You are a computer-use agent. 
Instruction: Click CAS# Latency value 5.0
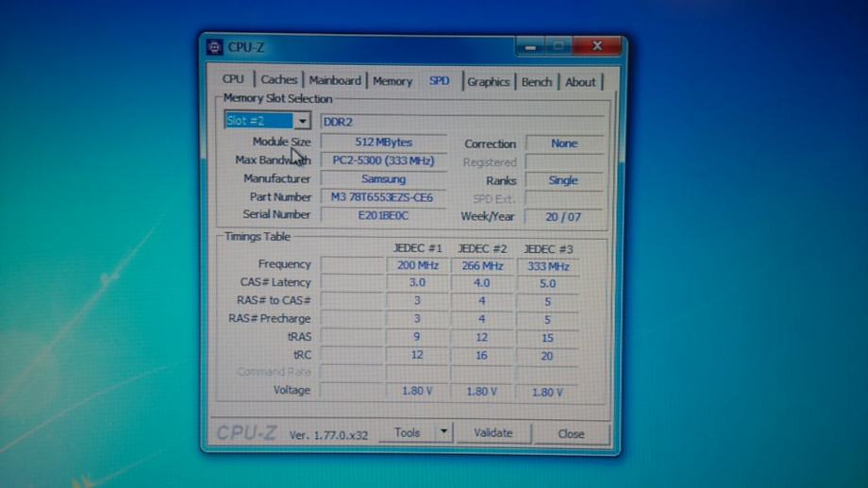point(548,283)
